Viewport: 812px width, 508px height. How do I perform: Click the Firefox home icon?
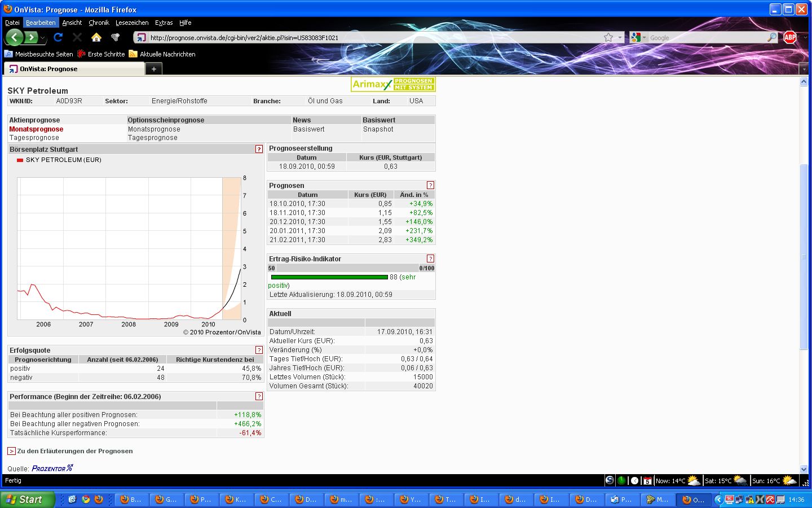96,37
